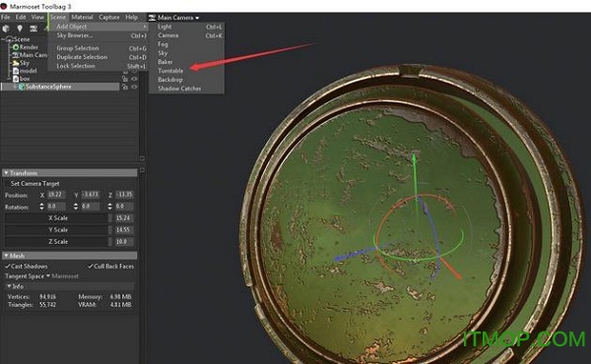Click the add camera toolbar icon
Image resolution: width=591 pixels, height=364 pixels.
(33, 29)
